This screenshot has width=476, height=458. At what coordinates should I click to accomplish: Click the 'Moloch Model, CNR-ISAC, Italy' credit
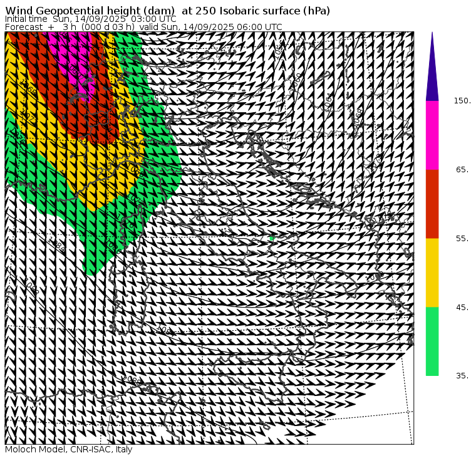(69, 449)
